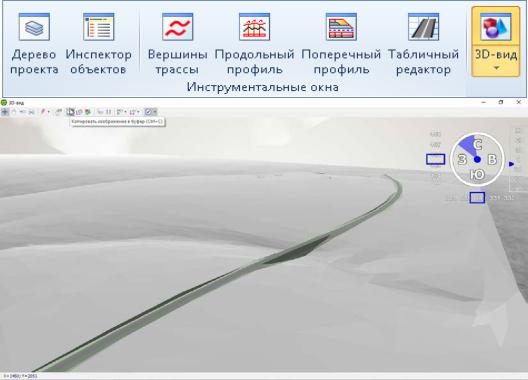Image resolution: width=528 pixels, height=380 pixels.
Task: Open the Инспектор объектов panel
Action: pyautogui.click(x=98, y=44)
